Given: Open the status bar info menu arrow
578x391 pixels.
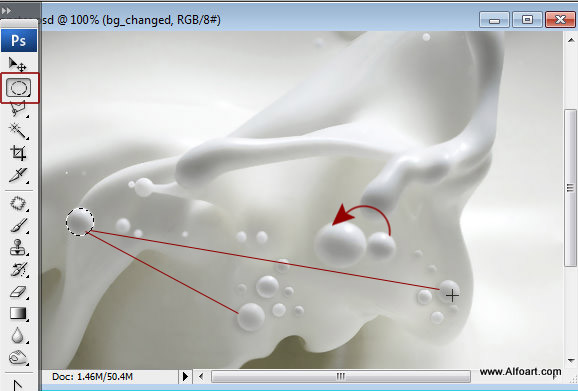Looking at the screenshot, I should tap(185, 377).
